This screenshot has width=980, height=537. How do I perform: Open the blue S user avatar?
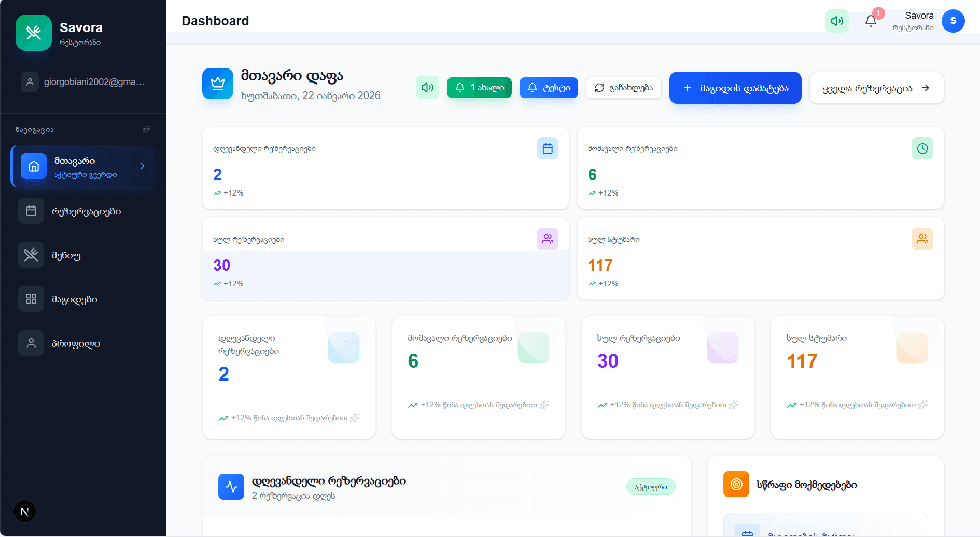pyautogui.click(x=953, y=21)
